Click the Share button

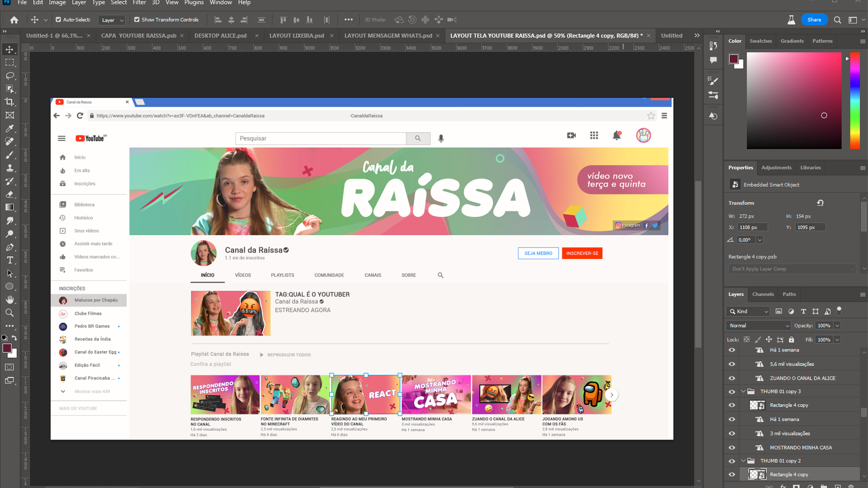[x=814, y=20]
